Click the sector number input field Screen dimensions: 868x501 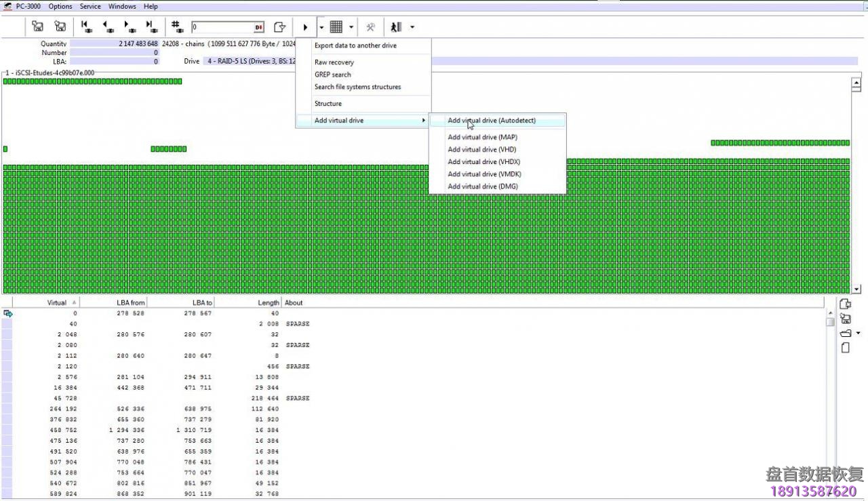tap(222, 27)
